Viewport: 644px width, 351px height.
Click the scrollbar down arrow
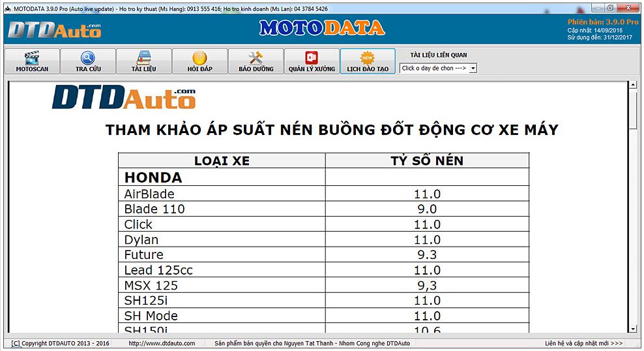pyautogui.click(x=633, y=329)
